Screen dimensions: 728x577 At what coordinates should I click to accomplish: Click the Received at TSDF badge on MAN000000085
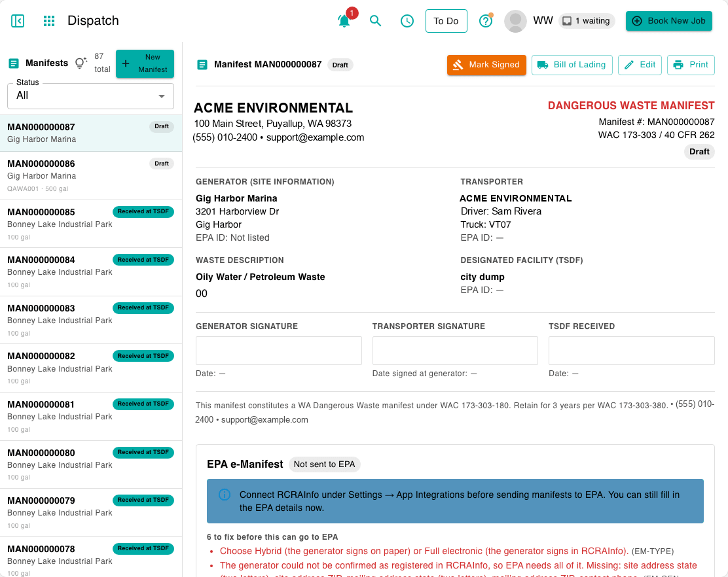[143, 211]
